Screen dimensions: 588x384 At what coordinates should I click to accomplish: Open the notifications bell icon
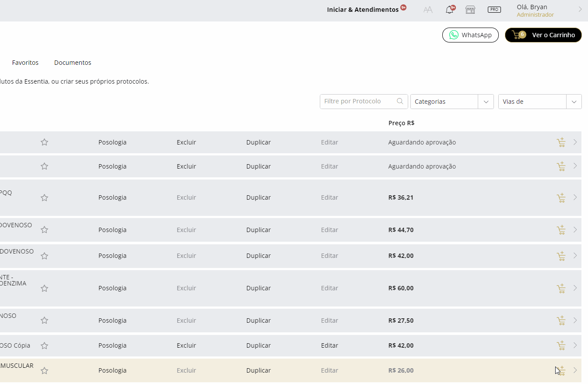(x=449, y=10)
